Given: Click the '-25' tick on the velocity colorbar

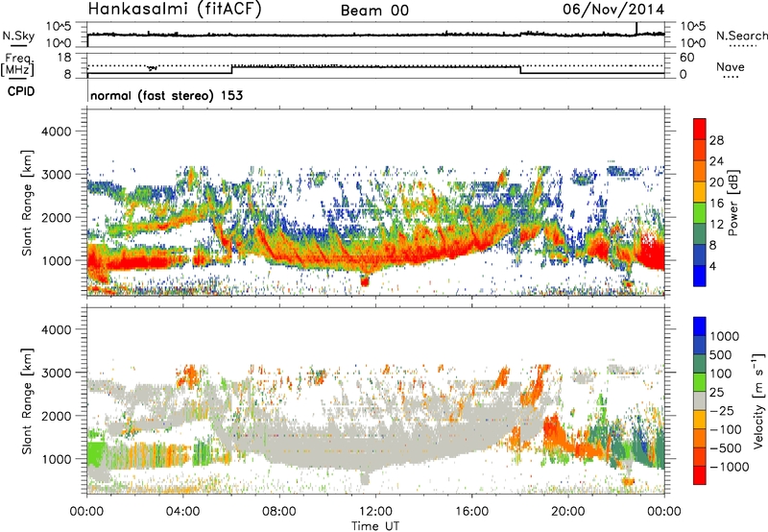Looking at the screenshot, I should 722,411.
